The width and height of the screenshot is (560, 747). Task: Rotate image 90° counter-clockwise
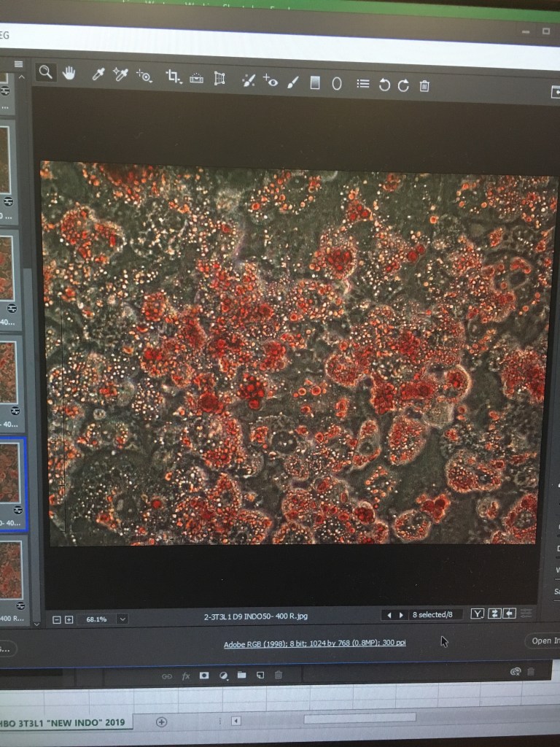[x=384, y=85]
